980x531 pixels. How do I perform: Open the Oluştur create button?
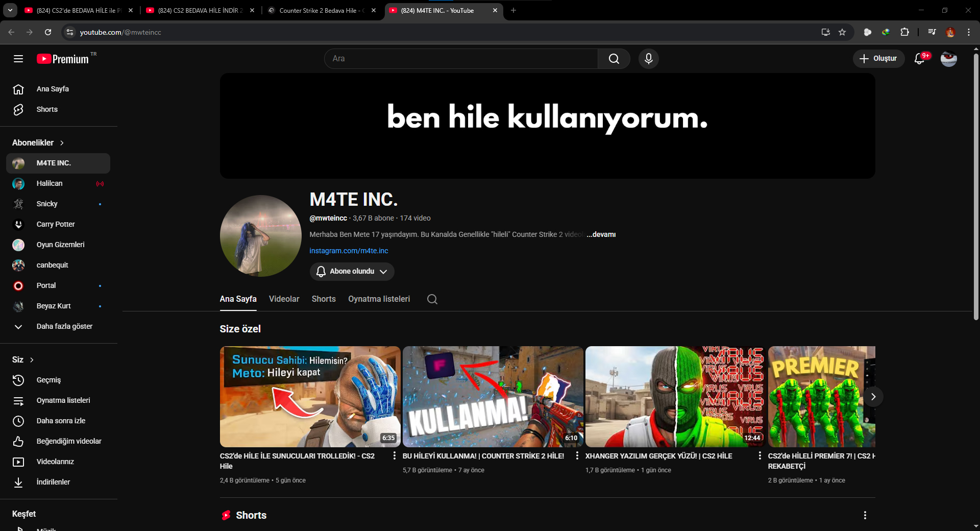(878, 59)
